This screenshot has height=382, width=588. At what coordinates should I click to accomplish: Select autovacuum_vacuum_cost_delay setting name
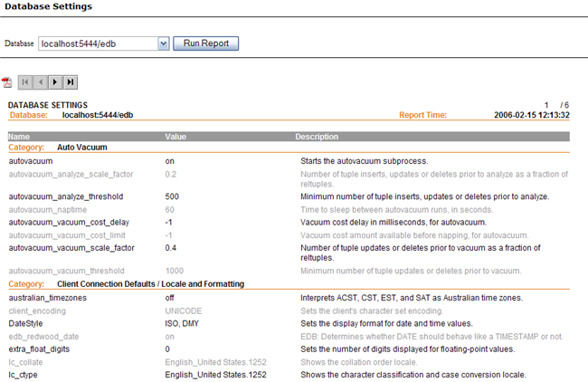tap(69, 222)
